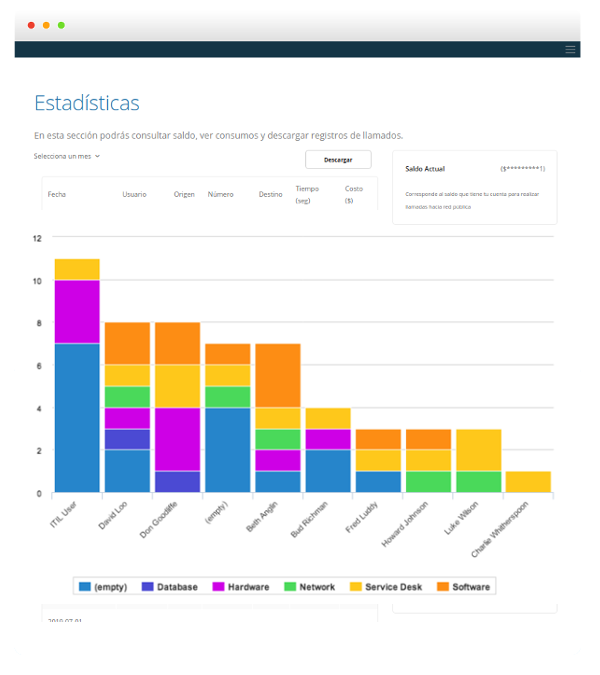The width and height of the screenshot is (600, 675).
Task: Toggle the Service Desk legend entry
Action: tap(386, 587)
